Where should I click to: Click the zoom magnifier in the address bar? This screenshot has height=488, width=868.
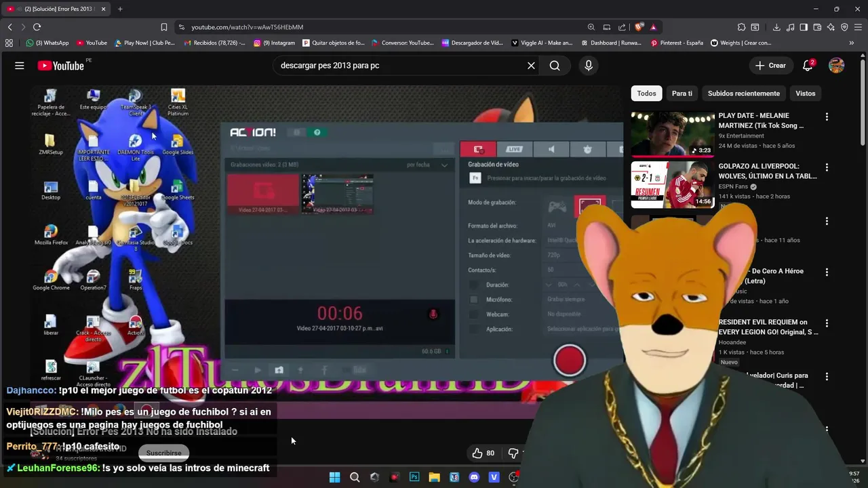click(x=591, y=27)
